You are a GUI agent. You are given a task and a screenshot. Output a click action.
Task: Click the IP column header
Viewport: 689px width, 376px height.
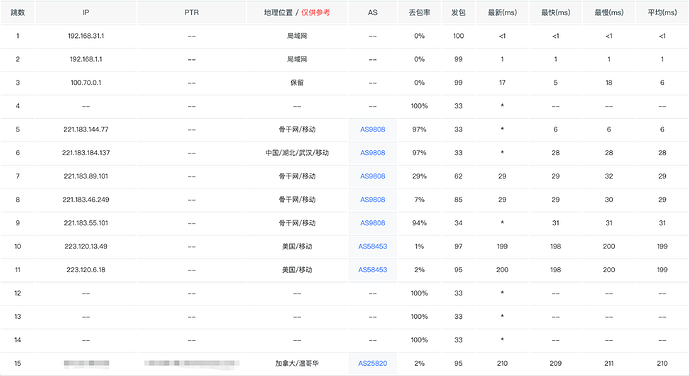(86, 12)
